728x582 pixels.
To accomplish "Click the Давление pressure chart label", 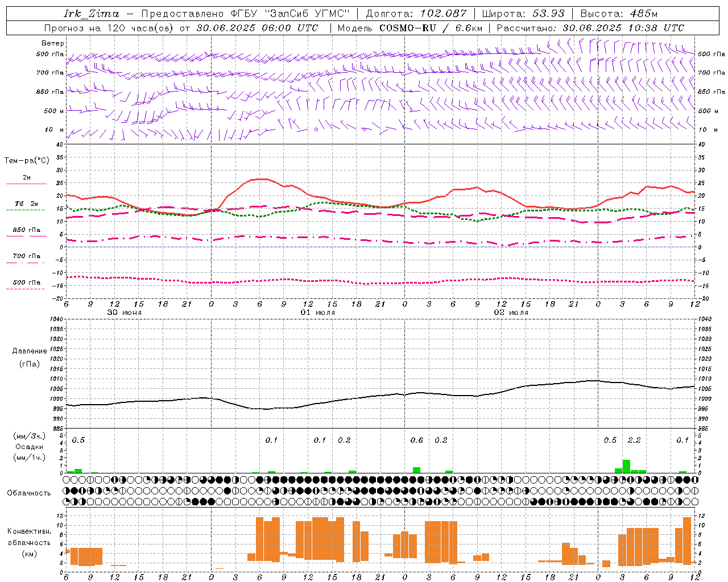I will (x=29, y=351).
